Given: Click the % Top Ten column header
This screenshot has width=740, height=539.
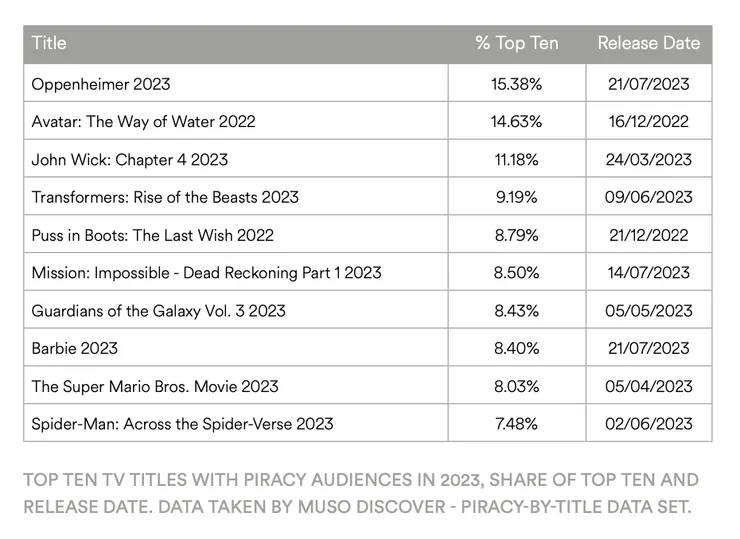Looking at the screenshot, I should [x=516, y=44].
